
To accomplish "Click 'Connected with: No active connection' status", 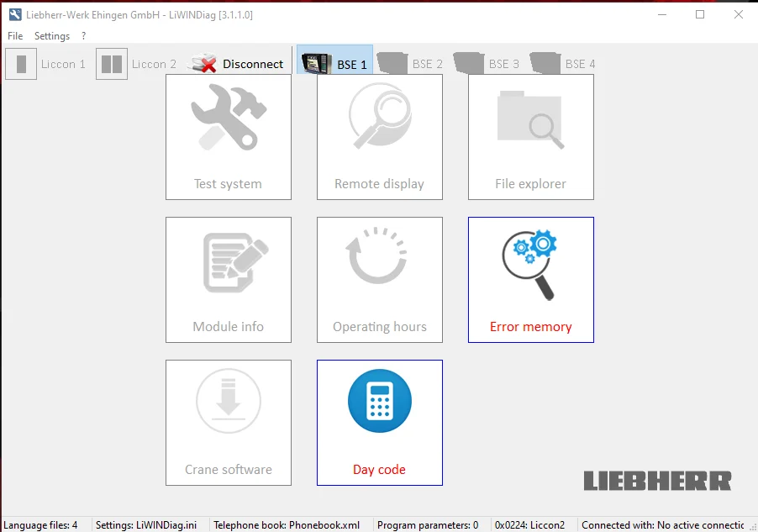I will [x=663, y=525].
